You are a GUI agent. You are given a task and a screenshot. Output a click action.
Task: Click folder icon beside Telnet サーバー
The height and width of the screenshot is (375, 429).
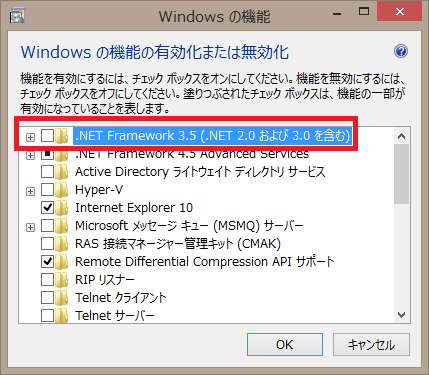pos(62,316)
